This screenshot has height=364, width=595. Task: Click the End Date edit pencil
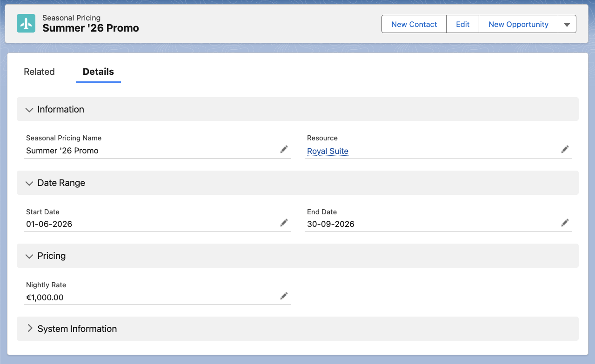[565, 223]
